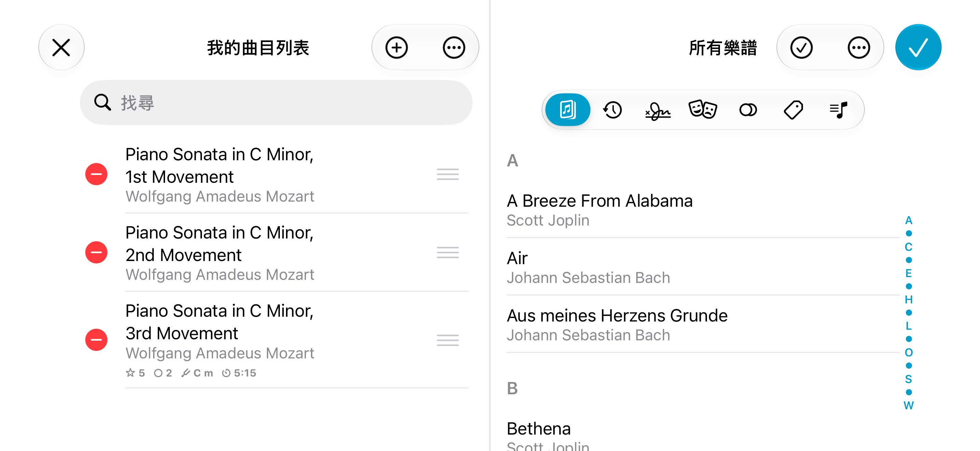Switch to the Genres theater masks tab
980x451 pixels.
coord(703,110)
